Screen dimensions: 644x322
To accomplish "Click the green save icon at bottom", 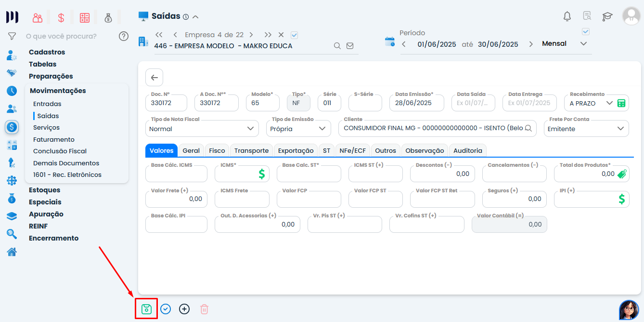I will pos(146,309).
